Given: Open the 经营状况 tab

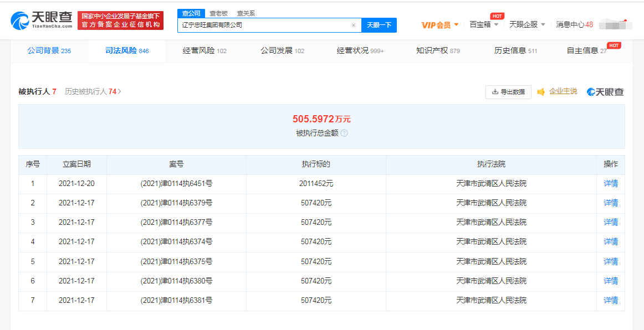Looking at the screenshot, I should (x=360, y=51).
